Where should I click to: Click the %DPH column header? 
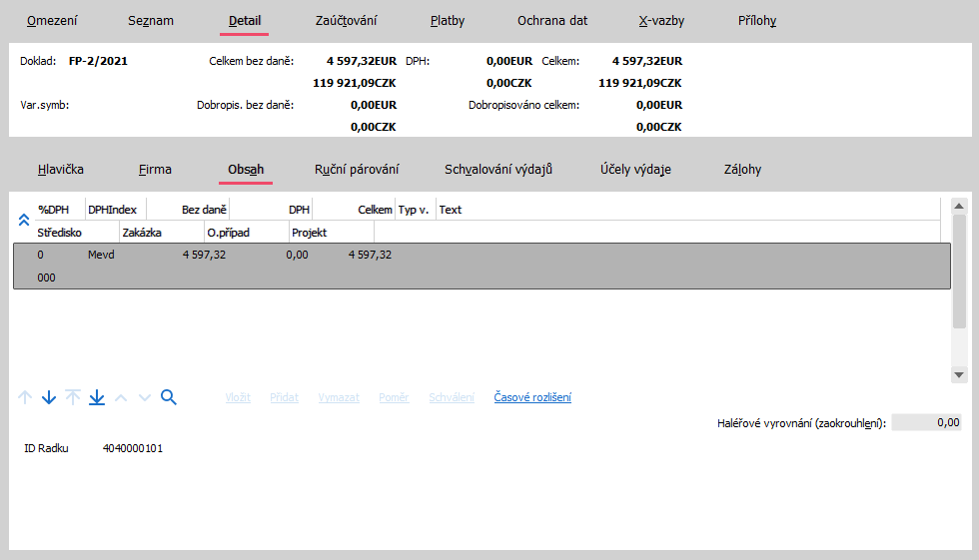click(60, 210)
